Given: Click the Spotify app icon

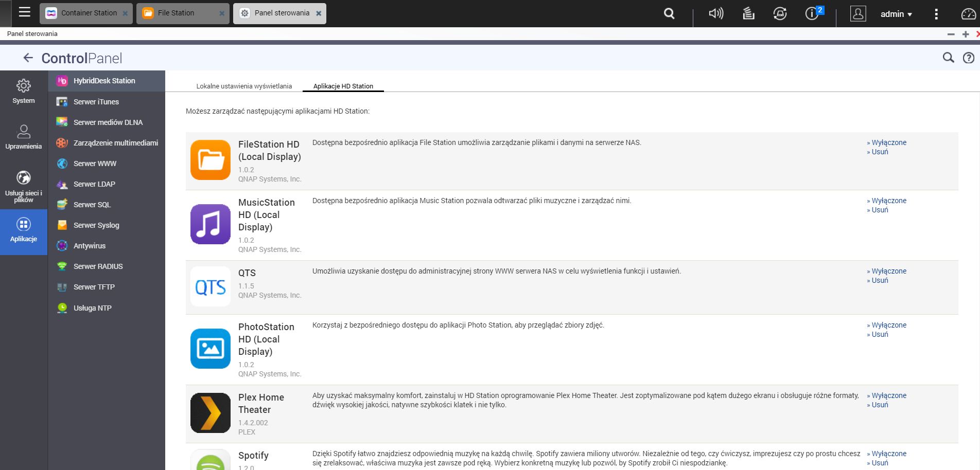Looking at the screenshot, I should tap(211, 460).
